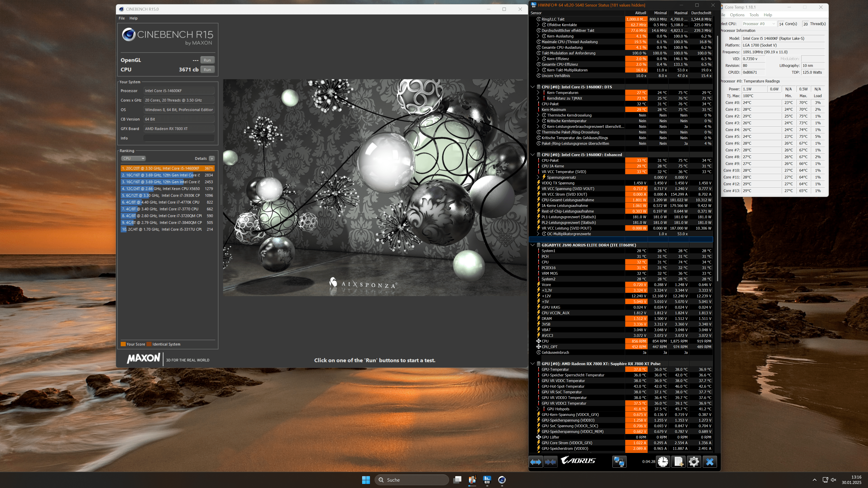Collapse the GIGABYTE Z690 AORUS ELITE section
Screen dimensions: 868x488
click(532, 245)
